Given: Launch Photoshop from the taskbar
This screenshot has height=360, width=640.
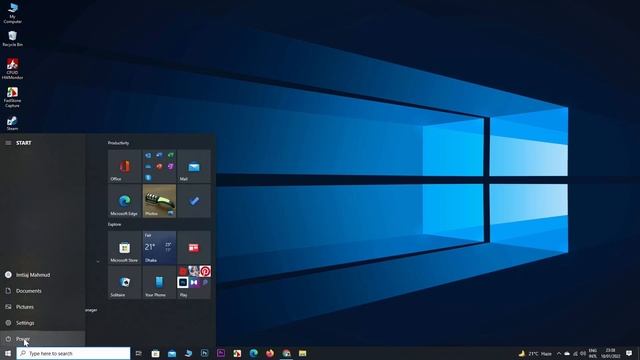Looking at the screenshot, I should (x=204, y=353).
